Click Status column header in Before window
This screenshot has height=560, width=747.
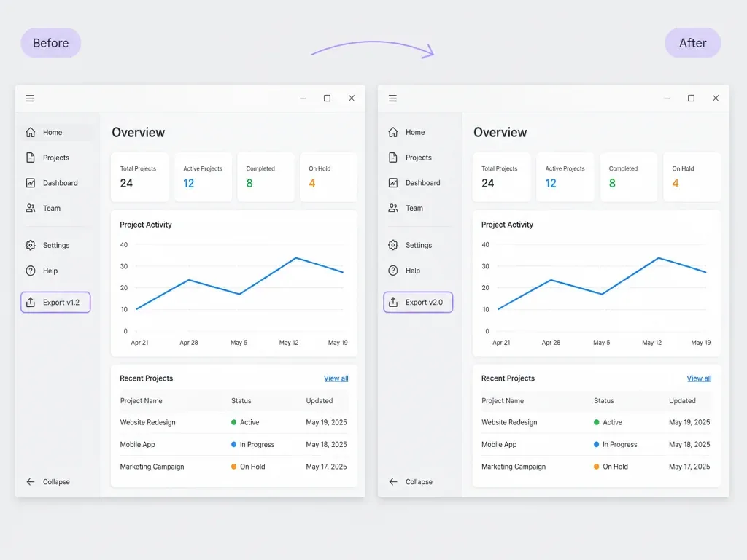(x=241, y=401)
